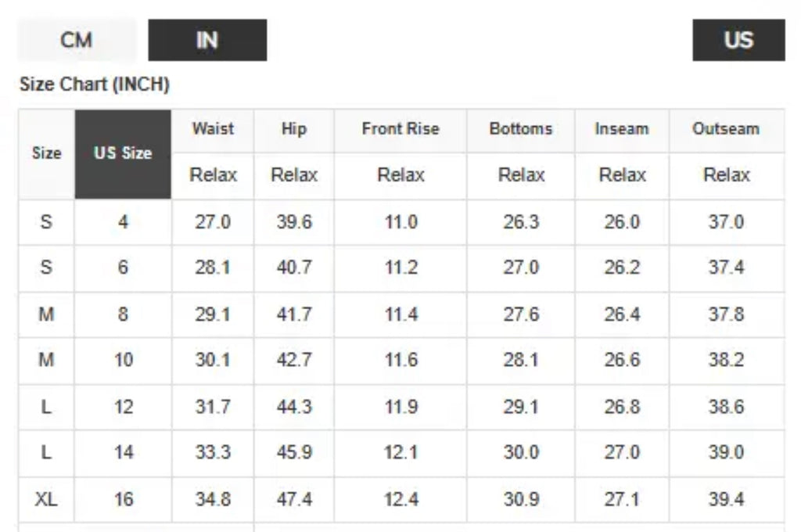
Task: Select the US region button
Action: 738,40
